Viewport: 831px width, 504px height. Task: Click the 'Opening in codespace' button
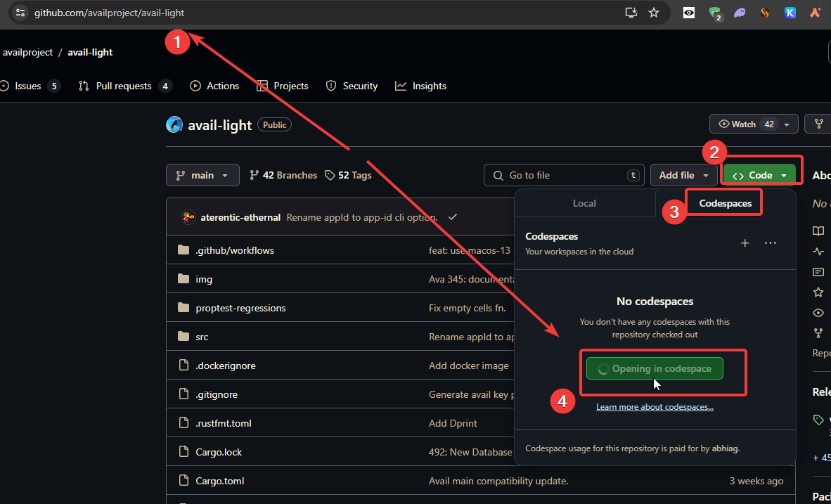pyautogui.click(x=655, y=368)
